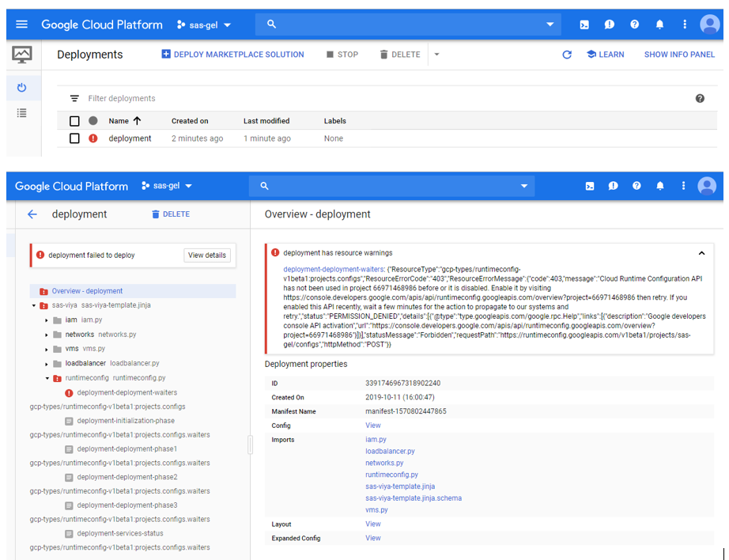Open the list icon in left sidebar
The width and height of the screenshot is (729, 560).
pyautogui.click(x=22, y=113)
